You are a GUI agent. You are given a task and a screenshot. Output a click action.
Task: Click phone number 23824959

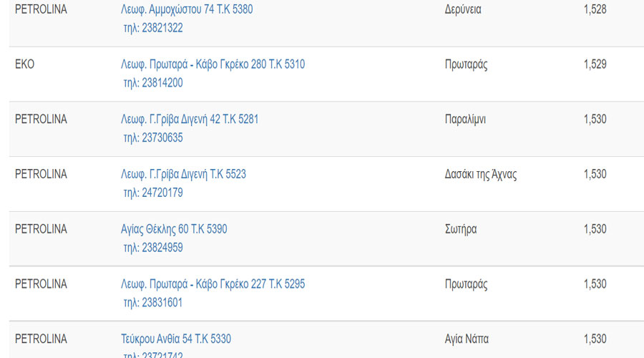[152, 248]
